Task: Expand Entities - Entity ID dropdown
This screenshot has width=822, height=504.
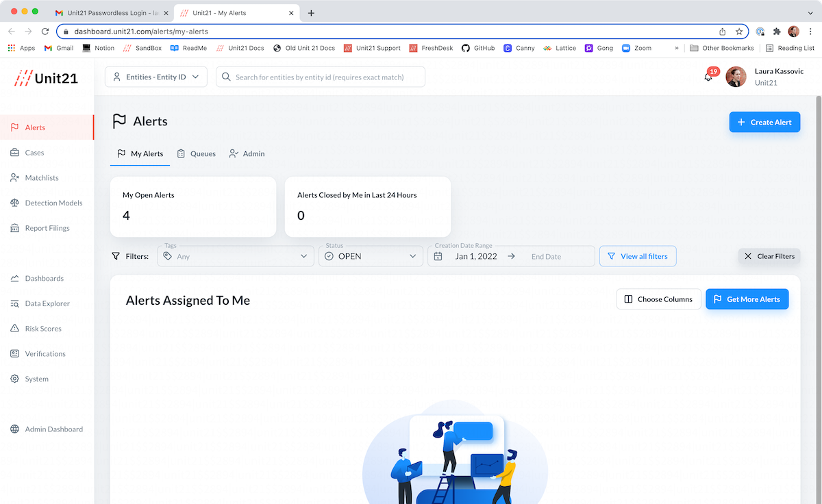Action: coord(156,77)
